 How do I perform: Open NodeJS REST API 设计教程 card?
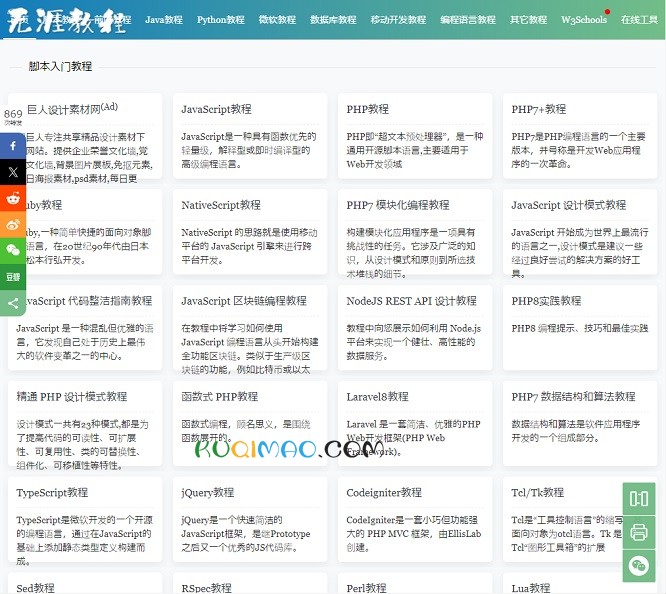tap(415, 328)
